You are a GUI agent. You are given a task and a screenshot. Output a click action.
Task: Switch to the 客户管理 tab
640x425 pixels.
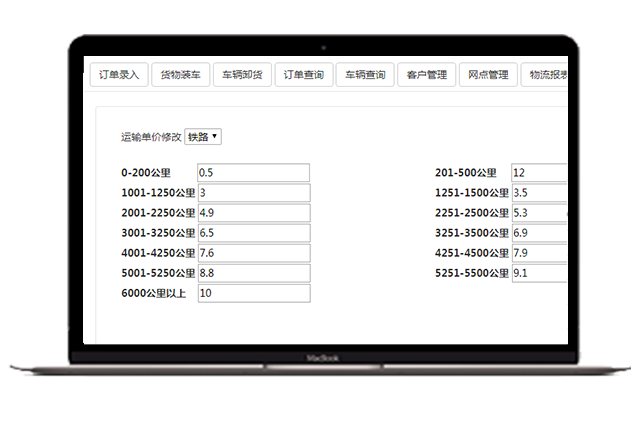tap(426, 75)
